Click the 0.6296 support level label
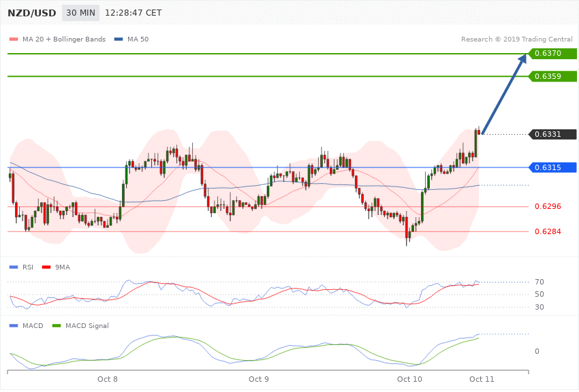Image resolution: width=579 pixels, height=392 pixels. point(548,206)
